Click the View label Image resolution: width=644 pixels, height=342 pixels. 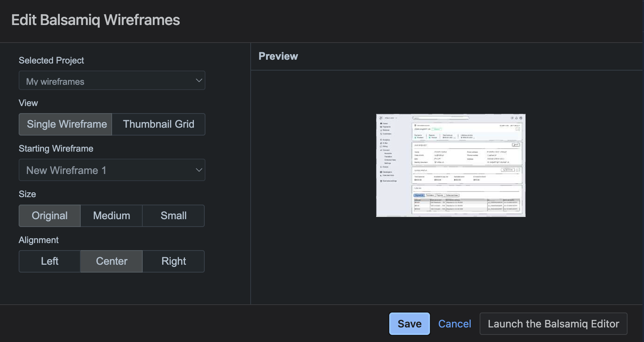28,103
